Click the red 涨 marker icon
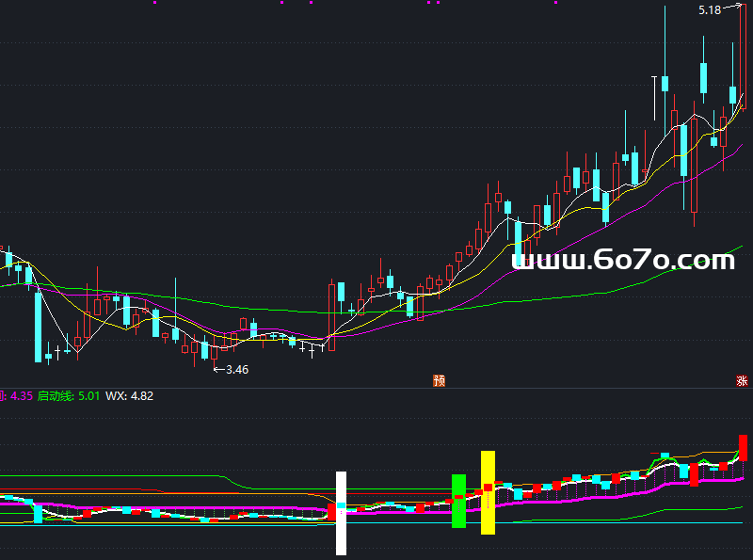The width and height of the screenshot is (753, 560). 742,380
